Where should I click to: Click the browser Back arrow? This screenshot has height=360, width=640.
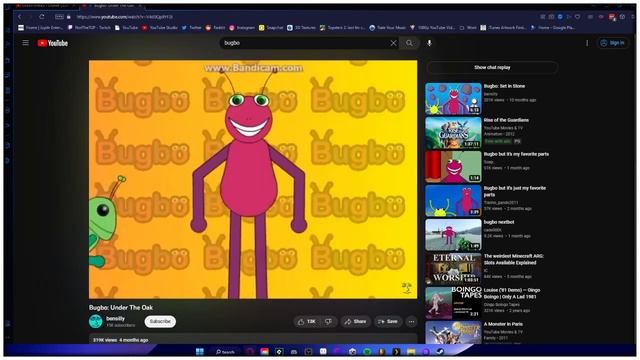(19, 17)
